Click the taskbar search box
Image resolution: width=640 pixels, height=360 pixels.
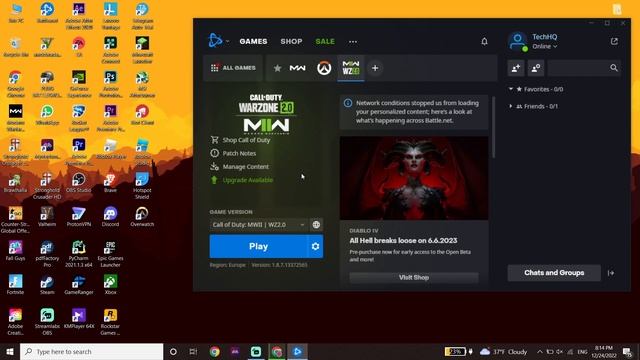(x=91, y=351)
